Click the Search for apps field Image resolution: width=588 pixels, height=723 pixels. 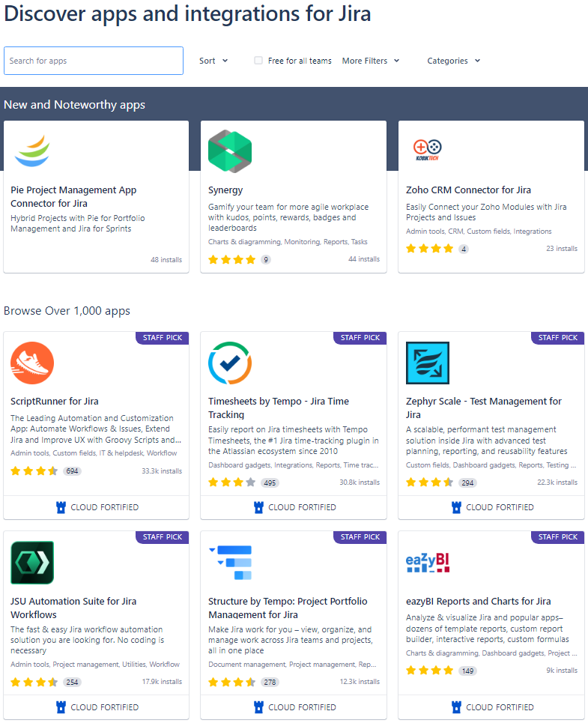(94, 61)
